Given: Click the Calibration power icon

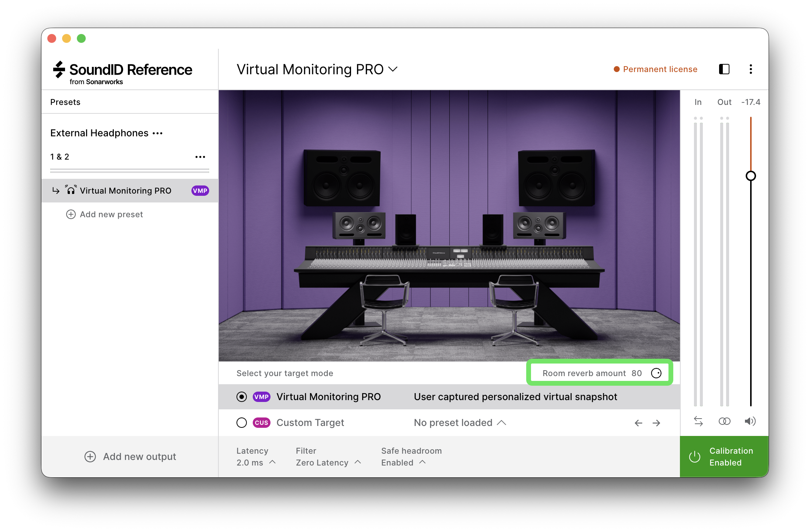Looking at the screenshot, I should 695,457.
